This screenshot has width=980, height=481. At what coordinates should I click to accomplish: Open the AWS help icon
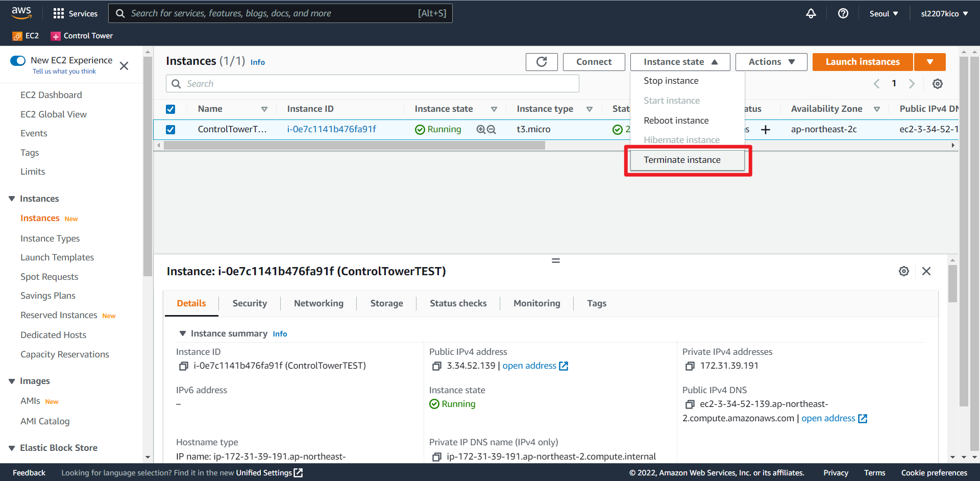click(843, 13)
